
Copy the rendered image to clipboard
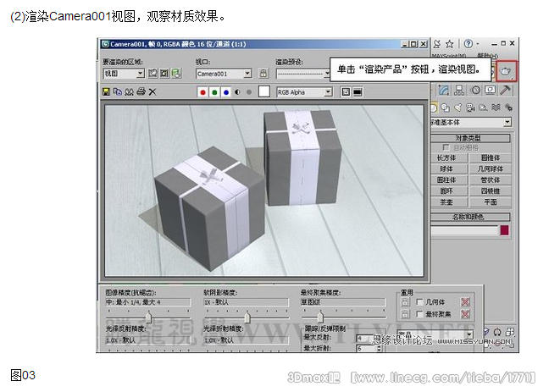click(118, 91)
